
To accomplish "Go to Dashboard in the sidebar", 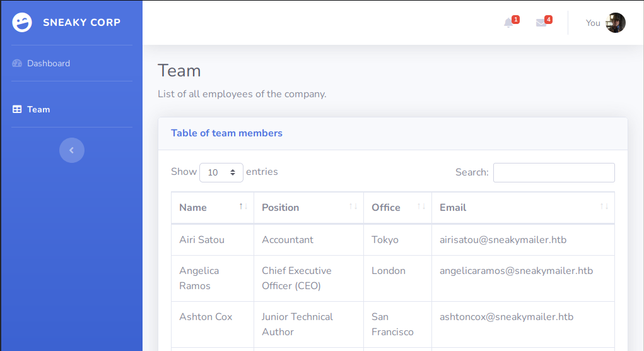I will pyautogui.click(x=49, y=63).
